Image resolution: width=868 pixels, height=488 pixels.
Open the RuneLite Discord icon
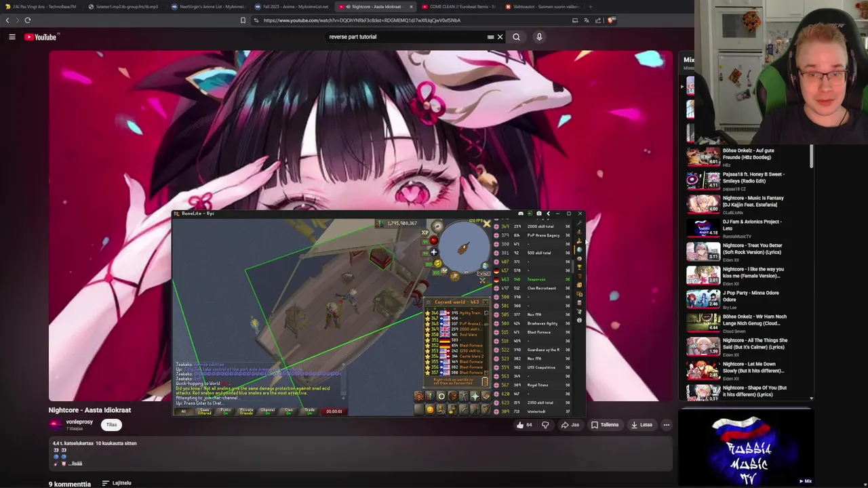pos(521,213)
